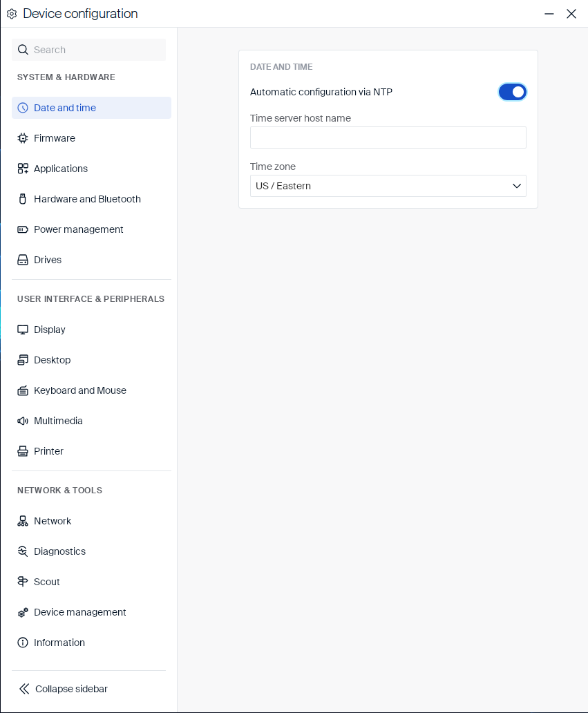This screenshot has width=588, height=713.
Task: Click the Collapse sidebar double-chevron icon
Action: point(24,689)
